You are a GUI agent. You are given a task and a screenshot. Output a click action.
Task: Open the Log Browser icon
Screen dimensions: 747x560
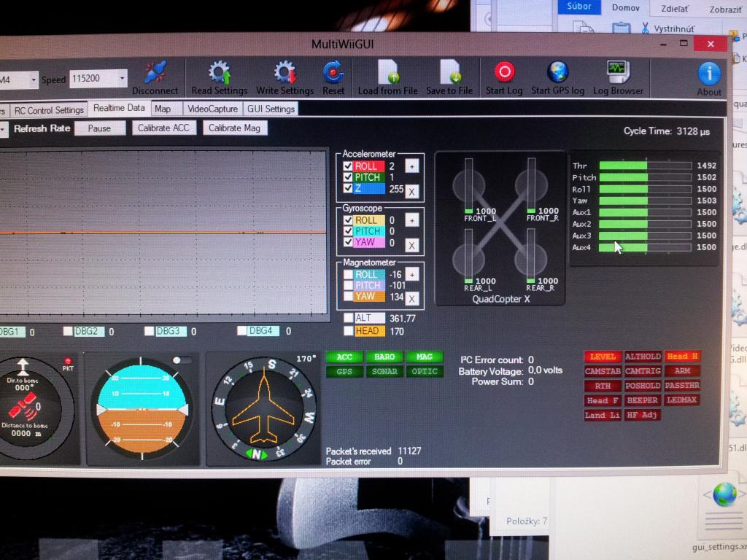tap(618, 71)
